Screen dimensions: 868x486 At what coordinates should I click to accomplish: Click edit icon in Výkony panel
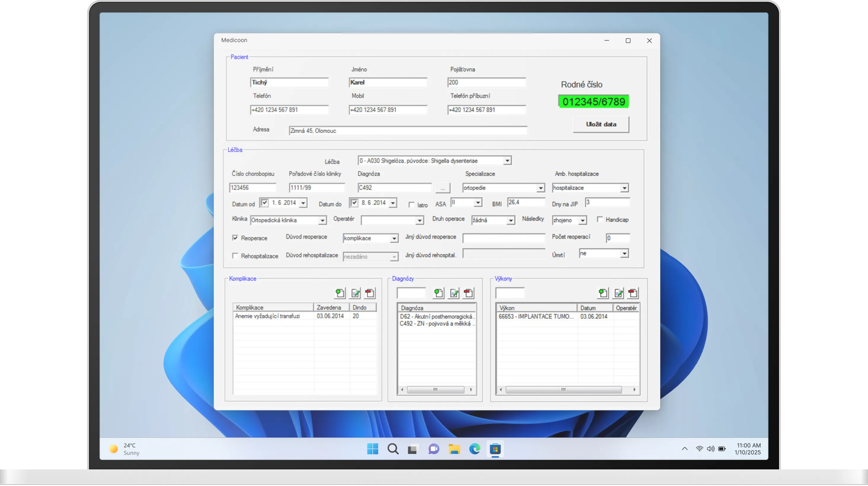(618, 293)
